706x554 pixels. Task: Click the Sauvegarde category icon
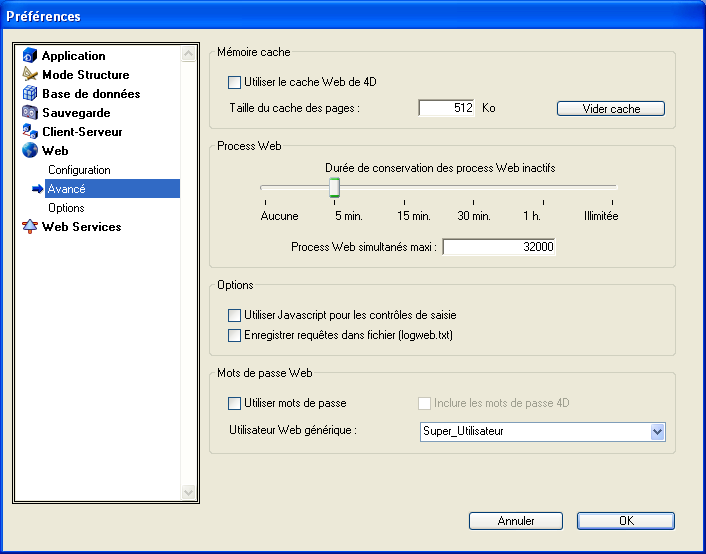[29, 113]
